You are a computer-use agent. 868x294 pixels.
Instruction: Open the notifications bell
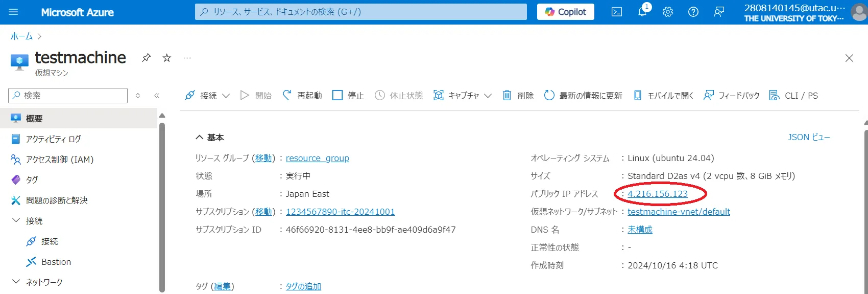pos(642,12)
